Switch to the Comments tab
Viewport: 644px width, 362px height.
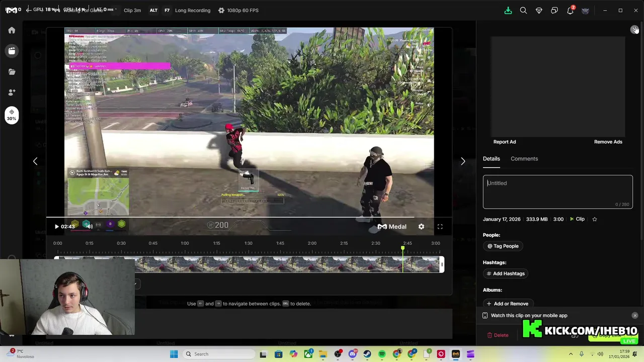click(x=524, y=159)
